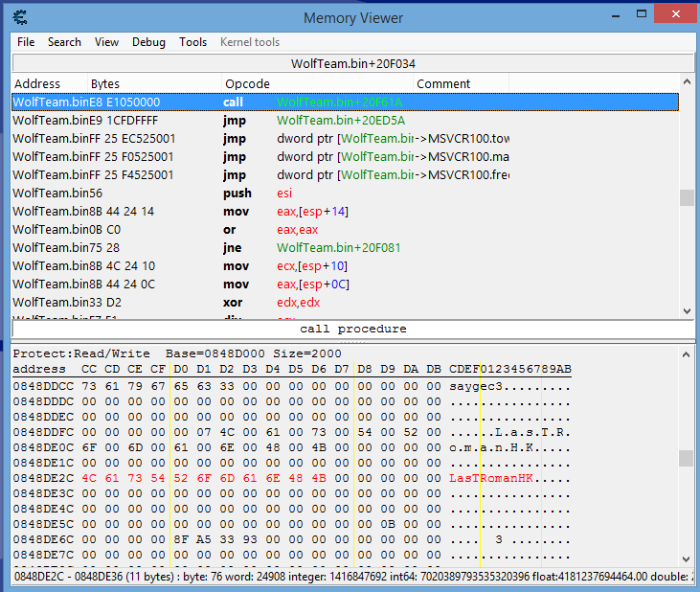Select the jmp WolfTeam.bin+20ED5A row
This screenshot has height=592, width=700.
coord(345,120)
